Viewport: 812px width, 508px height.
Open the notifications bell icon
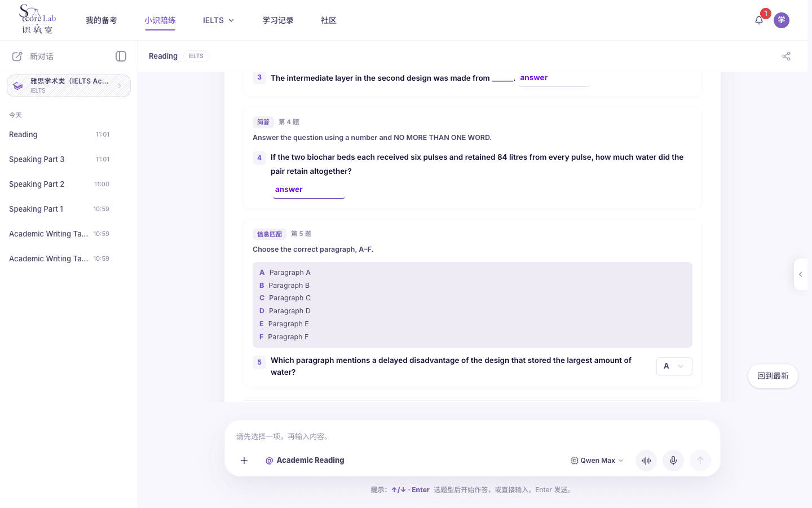pyautogui.click(x=759, y=20)
